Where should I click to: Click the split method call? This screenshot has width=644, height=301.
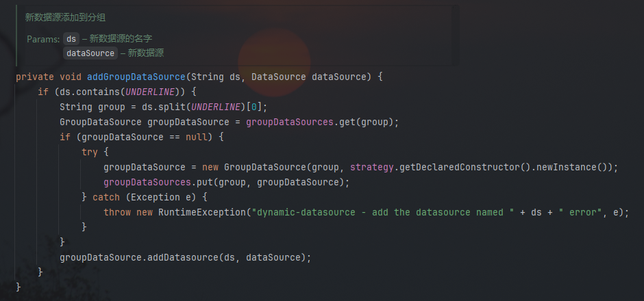pyautogui.click(x=172, y=107)
